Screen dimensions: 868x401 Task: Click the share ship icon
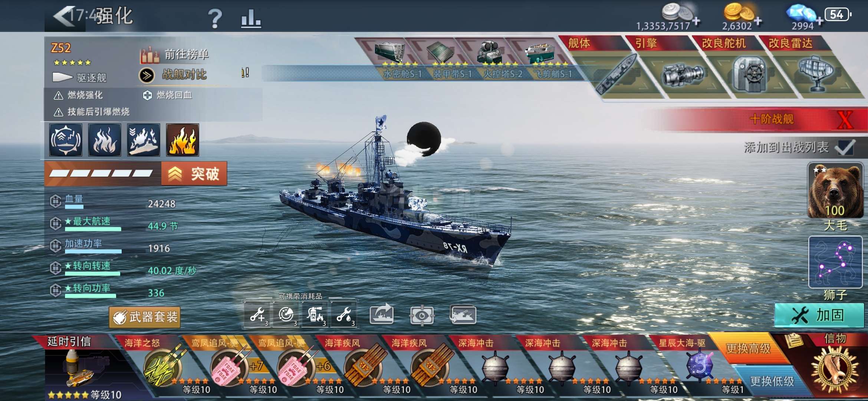point(382,314)
